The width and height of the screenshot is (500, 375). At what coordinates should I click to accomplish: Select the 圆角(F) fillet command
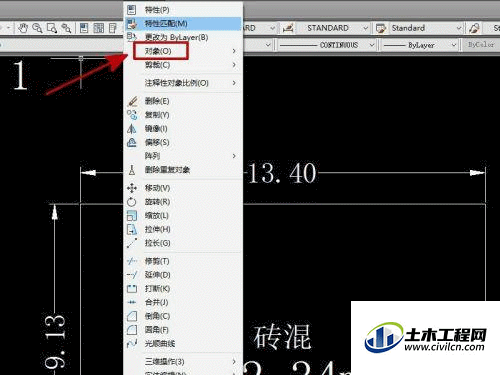click(x=183, y=330)
